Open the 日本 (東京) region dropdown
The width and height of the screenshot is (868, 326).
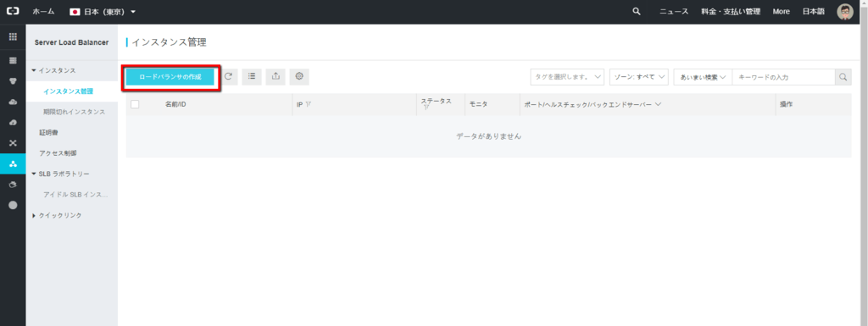103,11
